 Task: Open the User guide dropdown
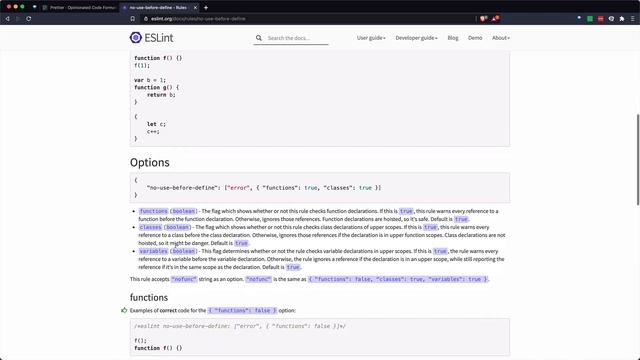[371, 38]
